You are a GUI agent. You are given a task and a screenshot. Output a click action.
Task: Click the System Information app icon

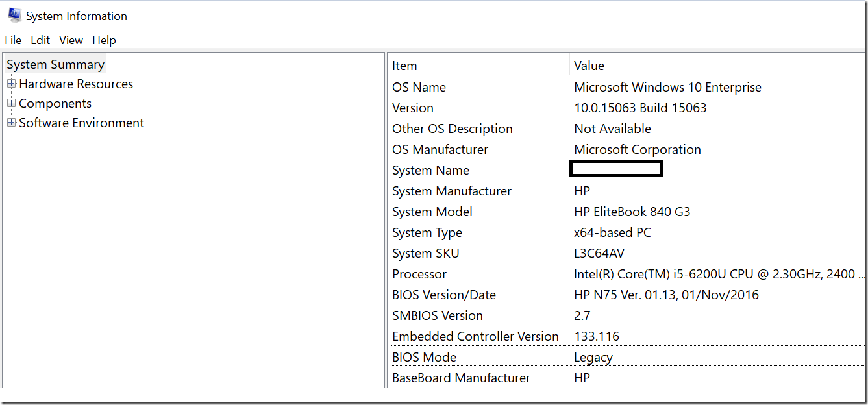(14, 16)
